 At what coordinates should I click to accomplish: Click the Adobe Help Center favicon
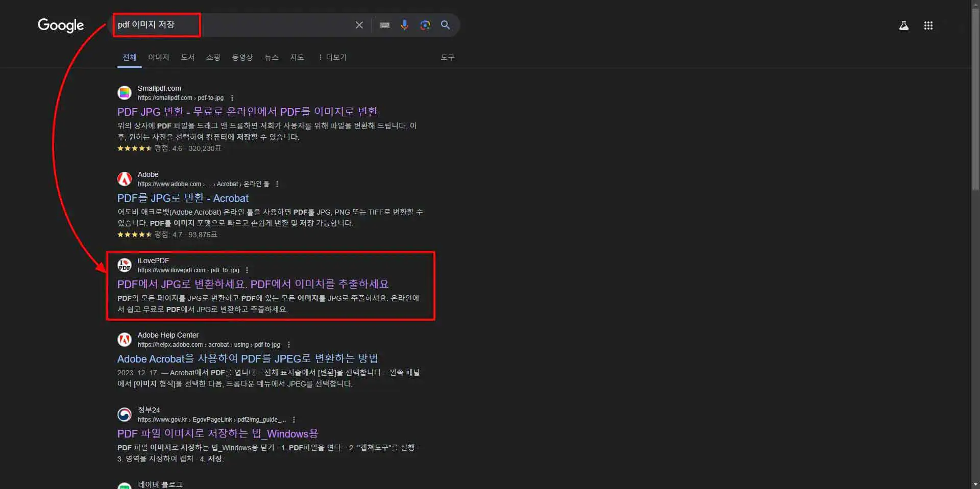click(x=125, y=340)
